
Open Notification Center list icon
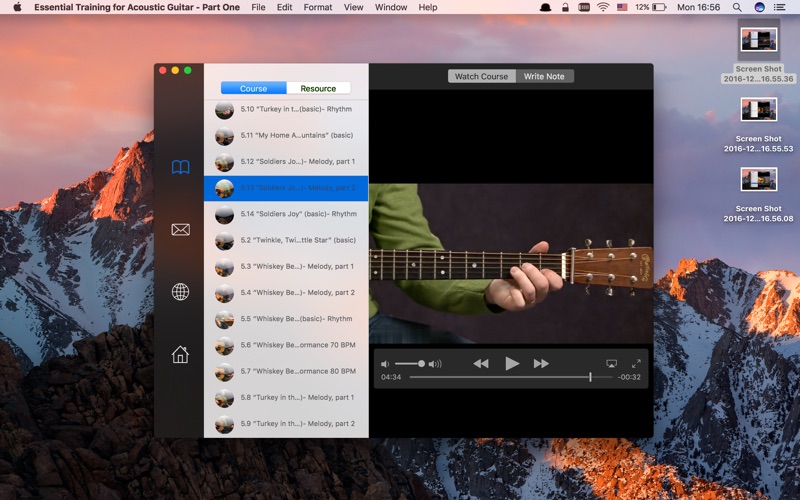click(x=780, y=7)
